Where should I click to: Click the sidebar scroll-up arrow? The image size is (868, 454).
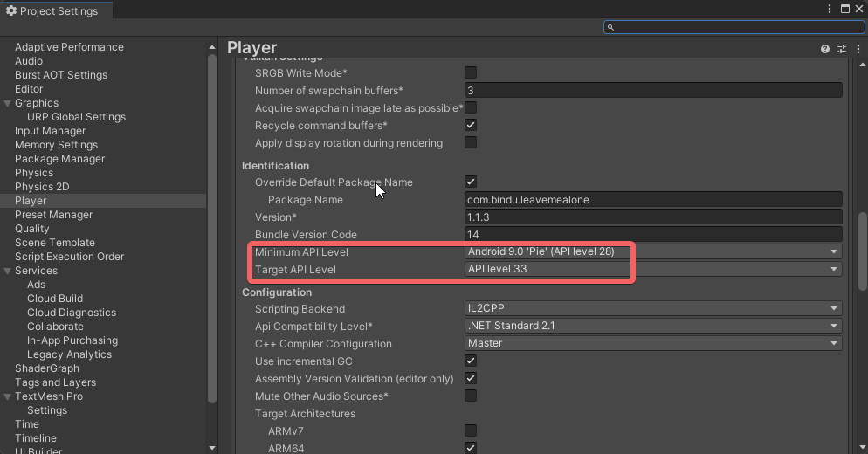tap(212, 45)
